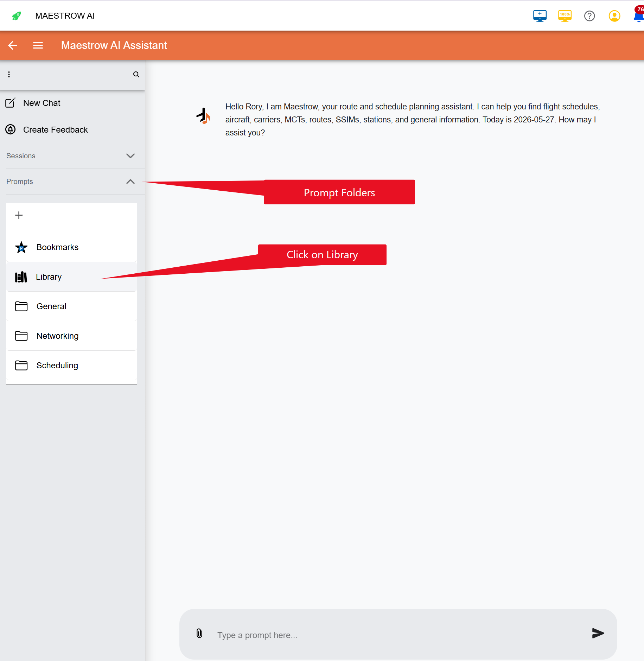Expand the Sessions section chevron
The image size is (644, 661).
coord(130,156)
